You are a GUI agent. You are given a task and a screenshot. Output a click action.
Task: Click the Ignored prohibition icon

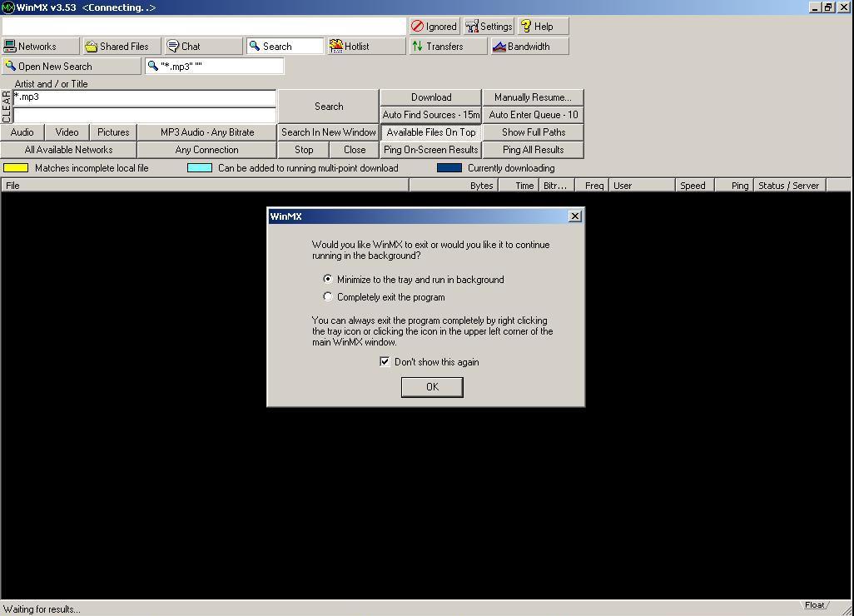tap(417, 26)
